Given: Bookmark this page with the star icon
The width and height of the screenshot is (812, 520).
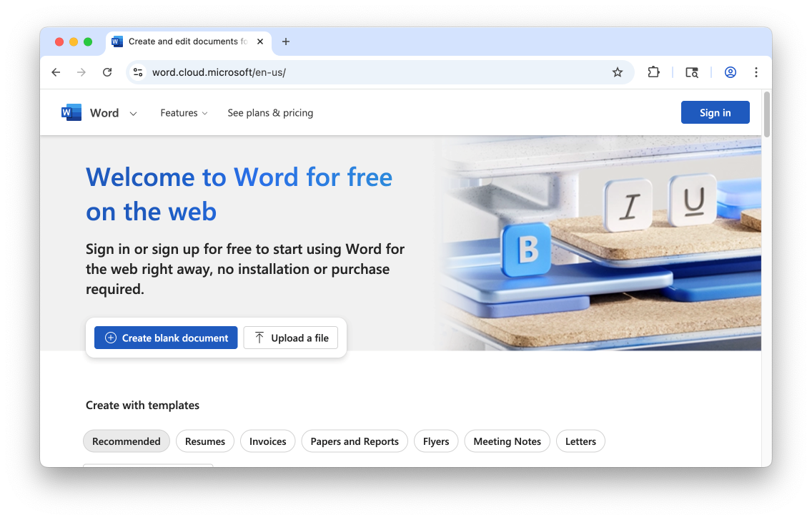Looking at the screenshot, I should coord(618,72).
